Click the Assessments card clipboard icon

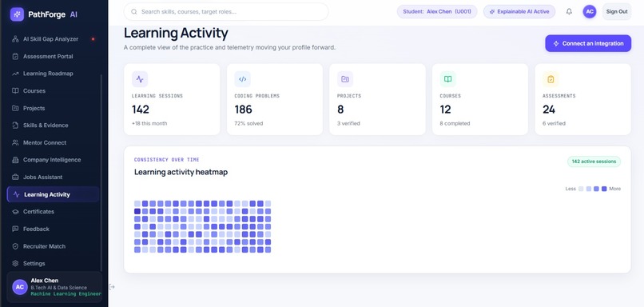551,79
